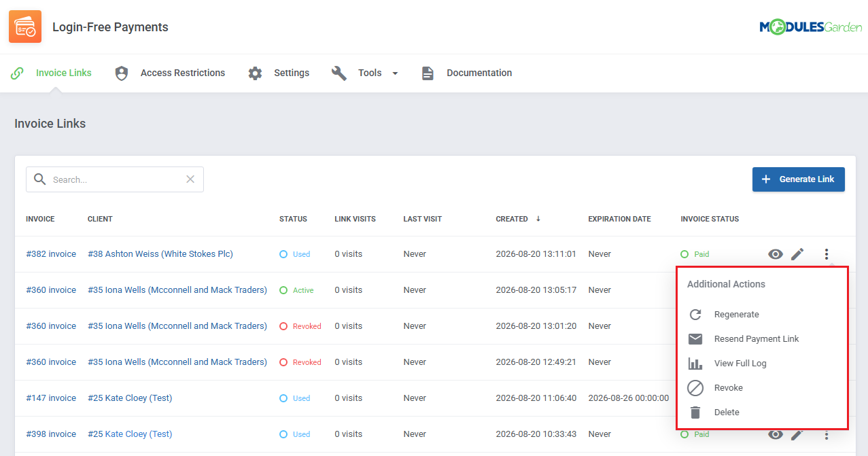Open the three-dot menu for #382 invoice
868x456 pixels.
[x=827, y=254]
